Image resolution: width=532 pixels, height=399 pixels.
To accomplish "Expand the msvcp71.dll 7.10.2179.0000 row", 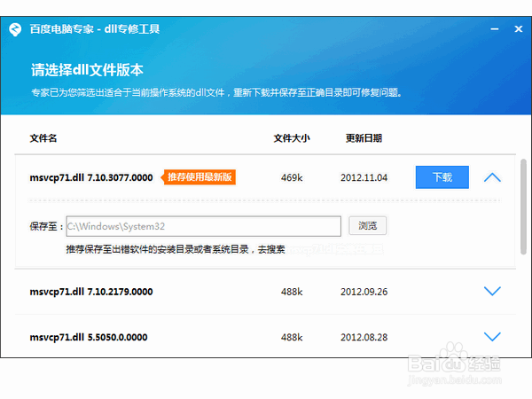I will pos(492,291).
